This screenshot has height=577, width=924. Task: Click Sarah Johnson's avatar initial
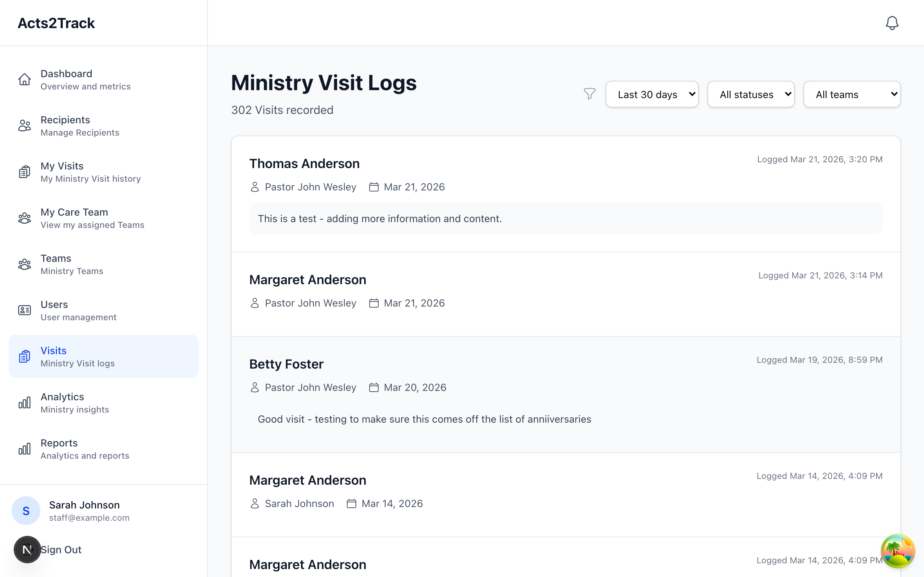(26, 510)
